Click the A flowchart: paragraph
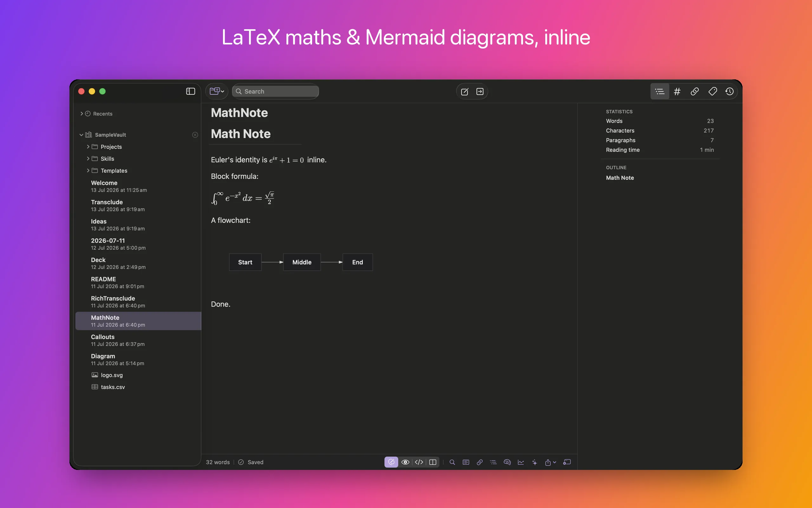This screenshot has height=508, width=812. click(231, 220)
